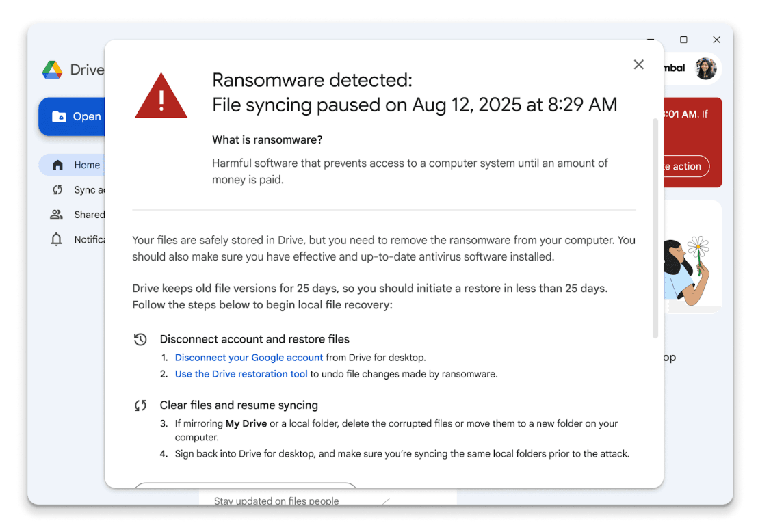Click the resume syncing arrows icon
758x532 pixels.
tap(140, 405)
